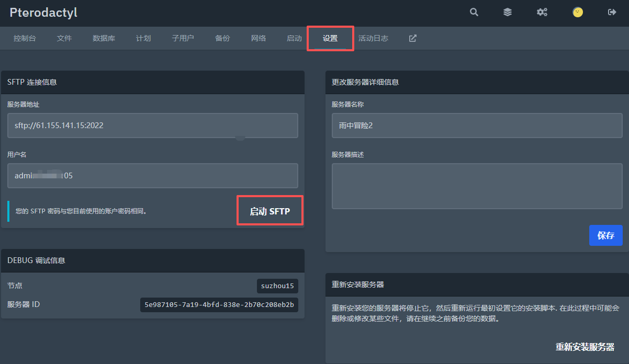
Task: Go to the 数据库 tab
Action: [x=104, y=38]
